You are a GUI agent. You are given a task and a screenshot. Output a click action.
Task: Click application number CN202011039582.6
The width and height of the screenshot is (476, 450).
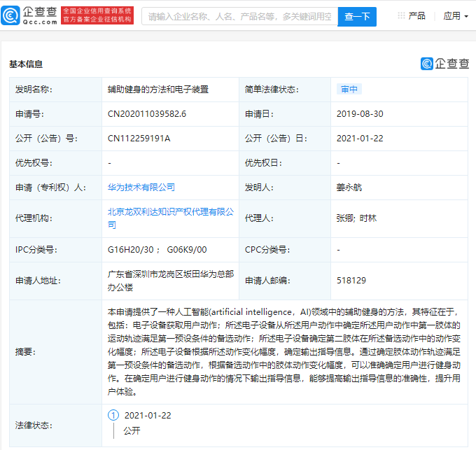147,113
